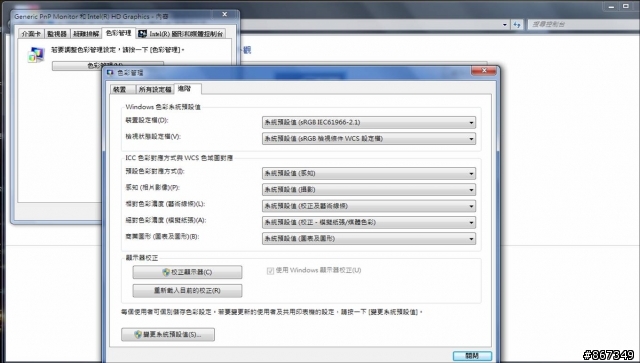
Task: Click the refresh icon beside Control Panel address bar
Action: 517,24
